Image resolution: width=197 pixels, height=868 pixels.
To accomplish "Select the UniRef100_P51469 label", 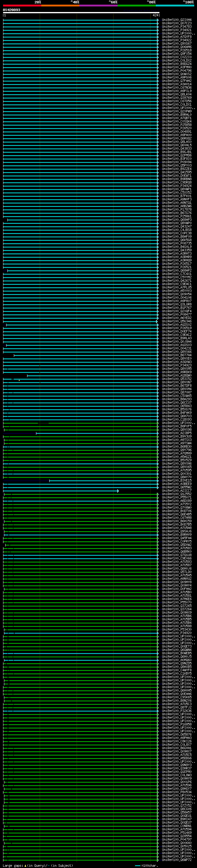I will 177,833.
